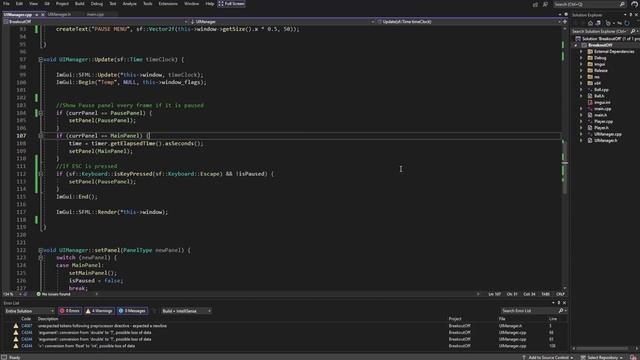Toggle the 4 Warnings filter
The height and width of the screenshot is (360, 640).
click(99, 311)
